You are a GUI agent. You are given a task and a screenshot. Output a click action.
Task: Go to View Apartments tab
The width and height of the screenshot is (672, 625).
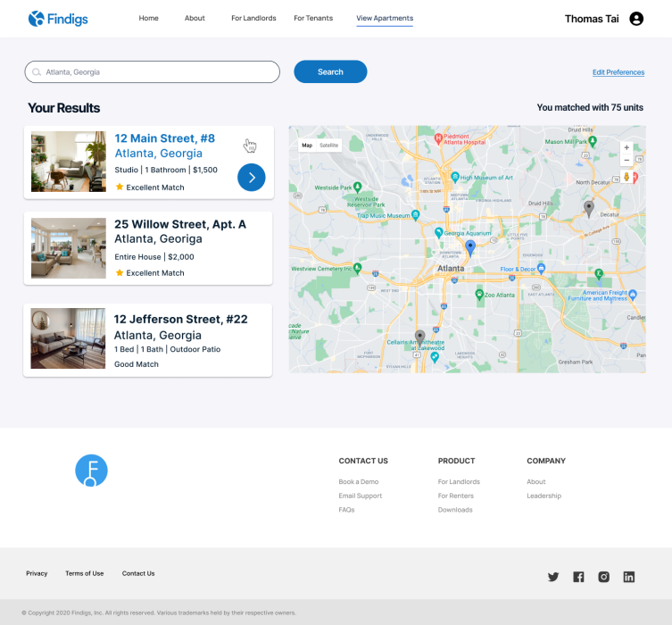pos(384,19)
